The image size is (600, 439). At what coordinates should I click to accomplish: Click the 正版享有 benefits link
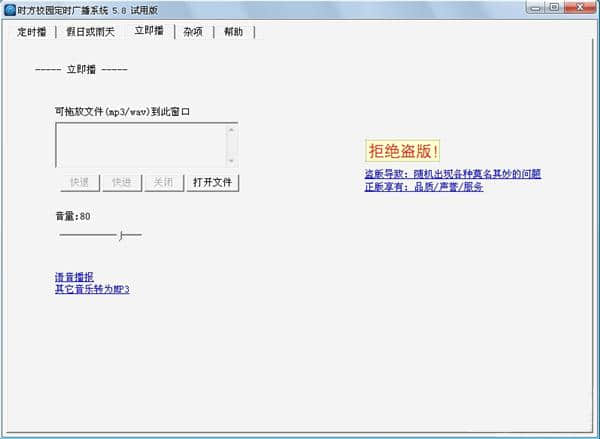point(424,187)
